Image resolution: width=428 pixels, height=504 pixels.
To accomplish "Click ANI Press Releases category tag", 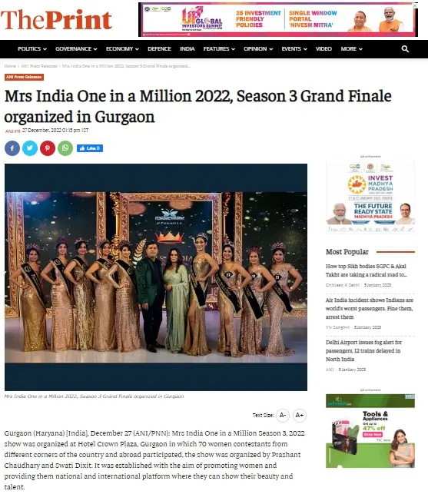I will pos(24,77).
